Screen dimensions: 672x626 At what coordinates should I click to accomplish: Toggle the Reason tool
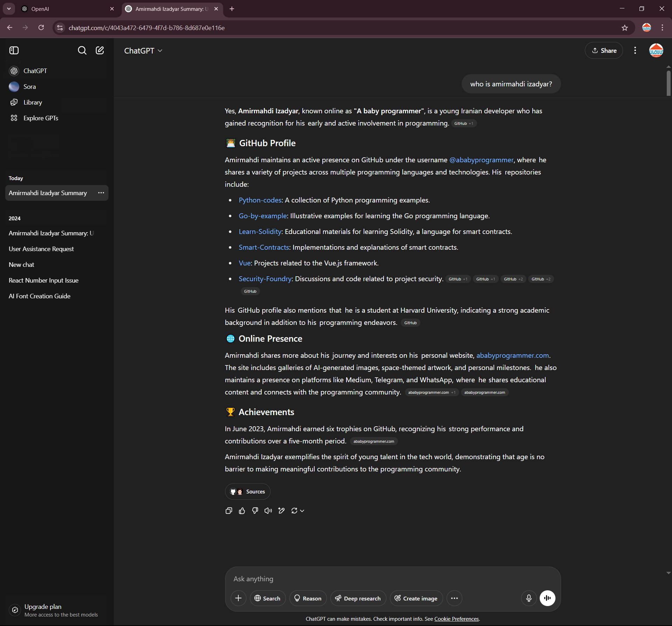pos(308,598)
